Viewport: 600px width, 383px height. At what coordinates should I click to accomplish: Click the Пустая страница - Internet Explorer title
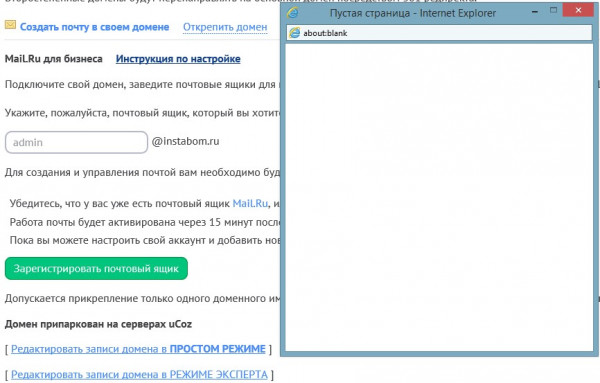coord(413,13)
